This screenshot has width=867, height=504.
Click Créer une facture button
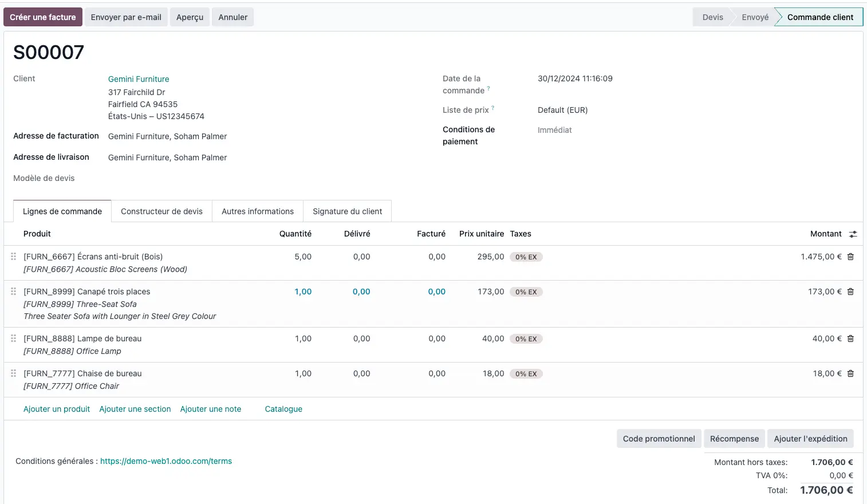pos(43,17)
